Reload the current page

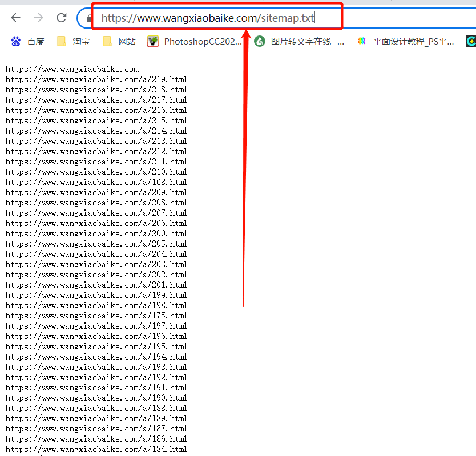click(62, 18)
